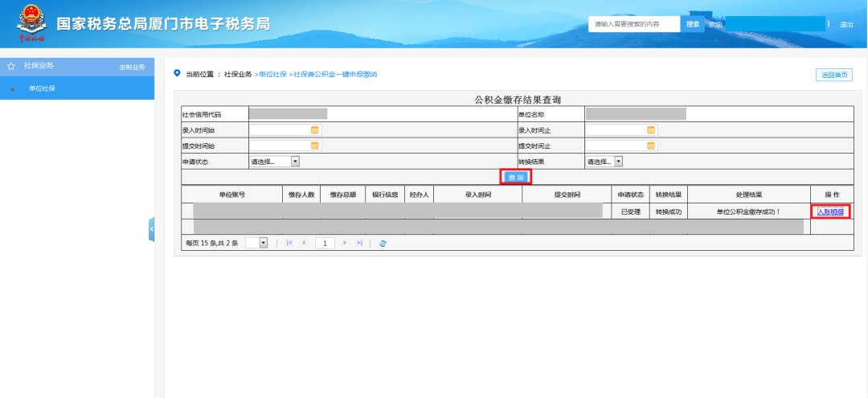This screenshot has width=868, height=398.
Task: Open the 入账明细 link in results row
Action: pos(830,211)
